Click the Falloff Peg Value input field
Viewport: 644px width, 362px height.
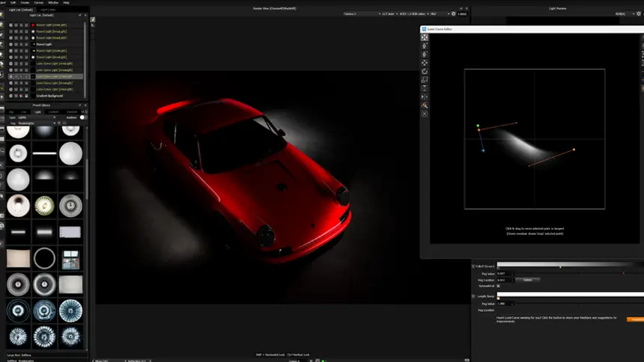pos(503,273)
